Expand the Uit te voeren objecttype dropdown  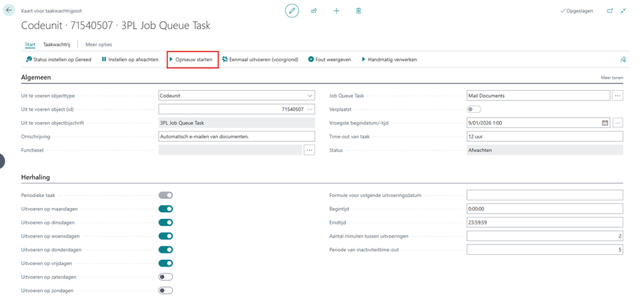(x=310, y=96)
